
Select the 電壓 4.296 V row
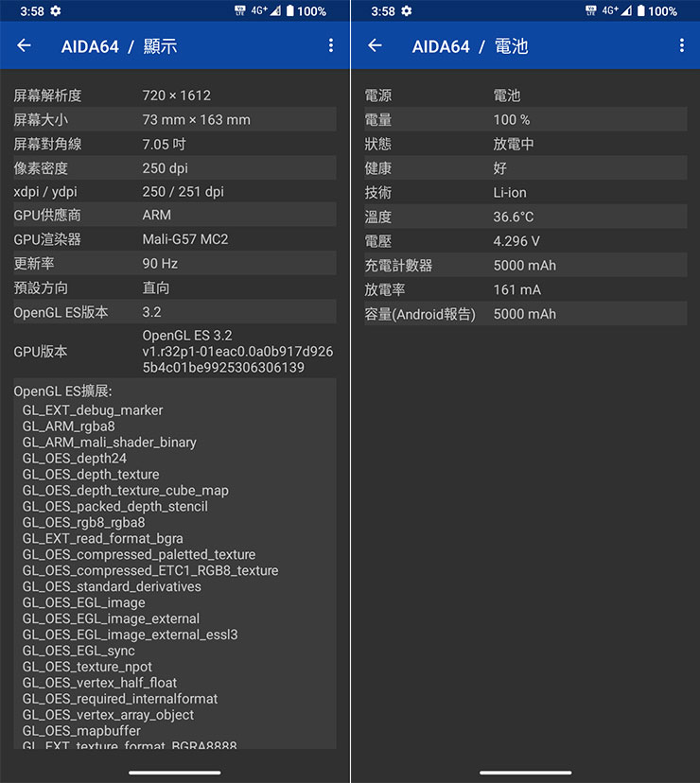point(525,241)
